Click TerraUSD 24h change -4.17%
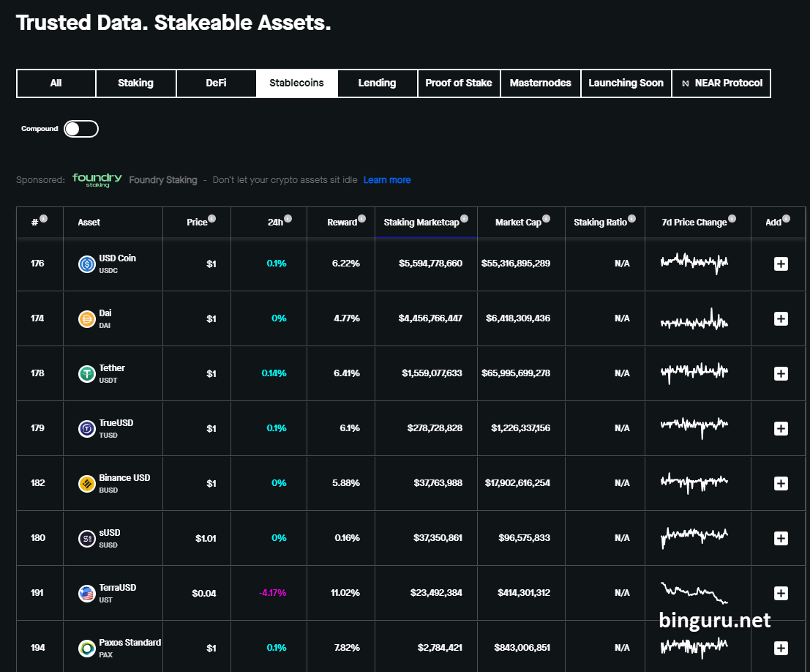 pos(272,593)
